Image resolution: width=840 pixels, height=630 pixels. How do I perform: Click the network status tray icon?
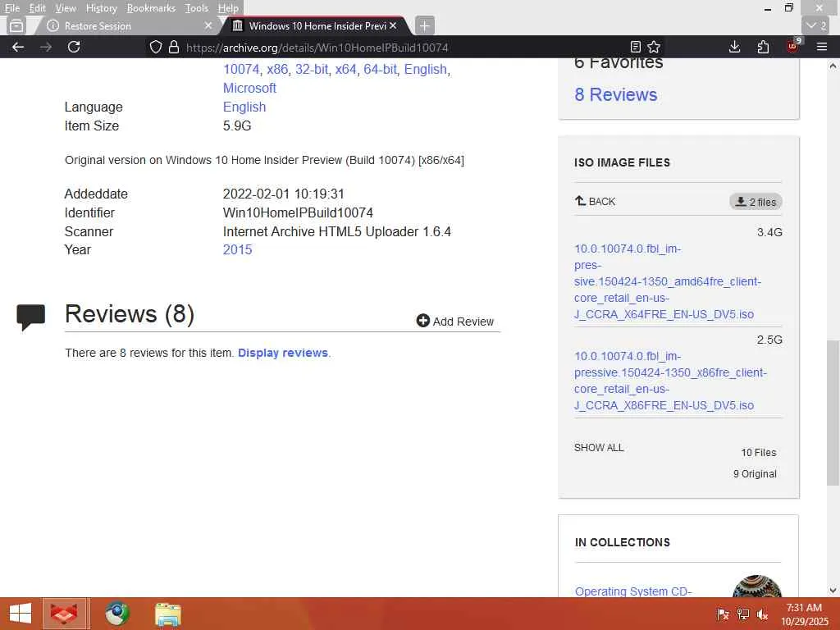click(x=742, y=614)
